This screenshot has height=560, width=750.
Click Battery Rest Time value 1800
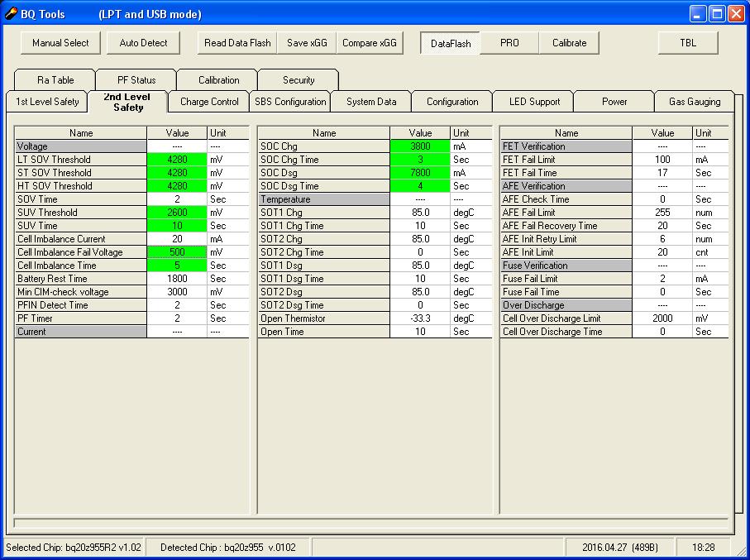point(177,279)
